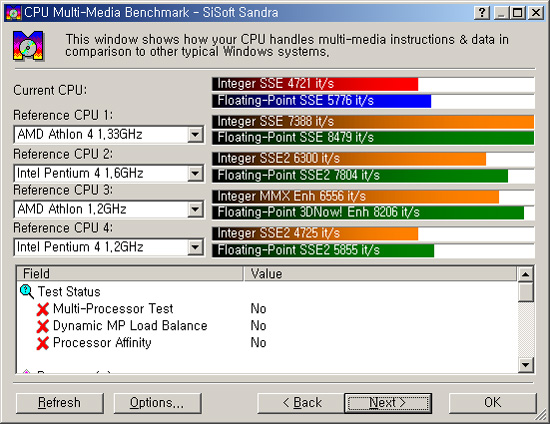Viewport: 550px width, 424px height.
Task: Select the Processor Affinity row
Action: click(x=267, y=343)
